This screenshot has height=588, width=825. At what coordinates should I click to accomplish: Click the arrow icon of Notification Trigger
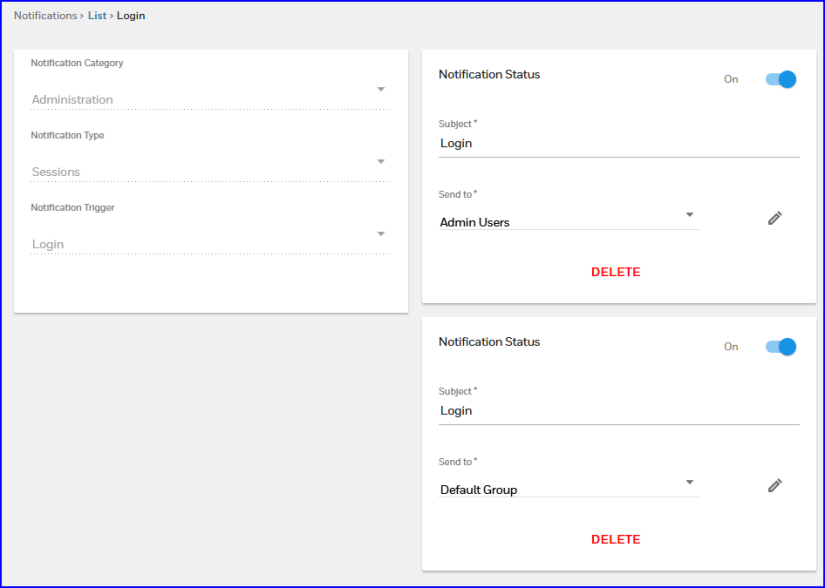click(x=381, y=234)
